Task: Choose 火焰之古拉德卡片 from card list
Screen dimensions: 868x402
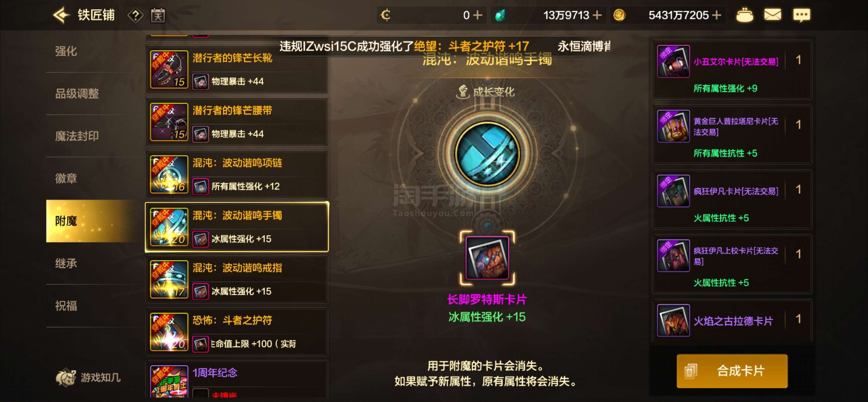Action: click(x=732, y=320)
